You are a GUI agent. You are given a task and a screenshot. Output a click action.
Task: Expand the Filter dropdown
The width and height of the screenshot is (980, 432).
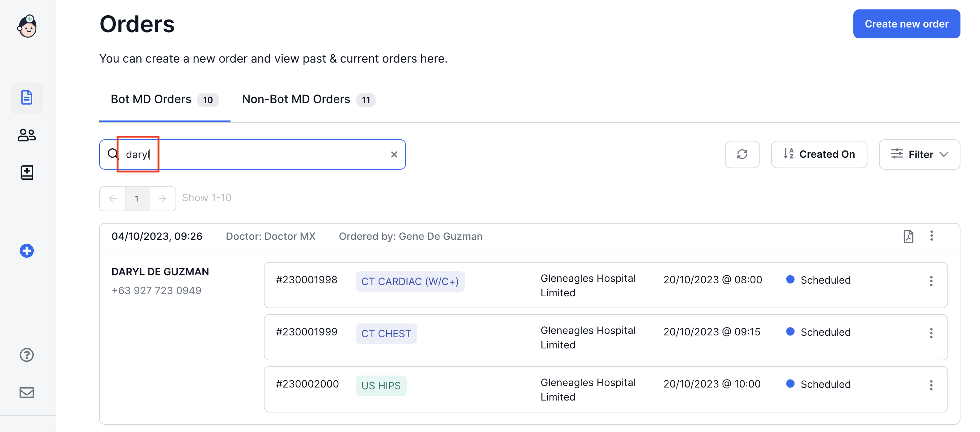919,154
